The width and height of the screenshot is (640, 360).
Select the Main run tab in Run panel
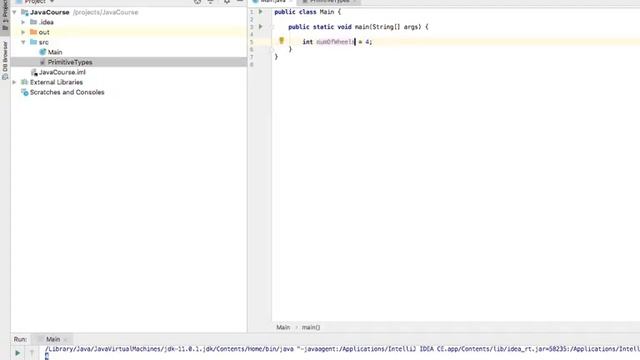tap(53, 339)
